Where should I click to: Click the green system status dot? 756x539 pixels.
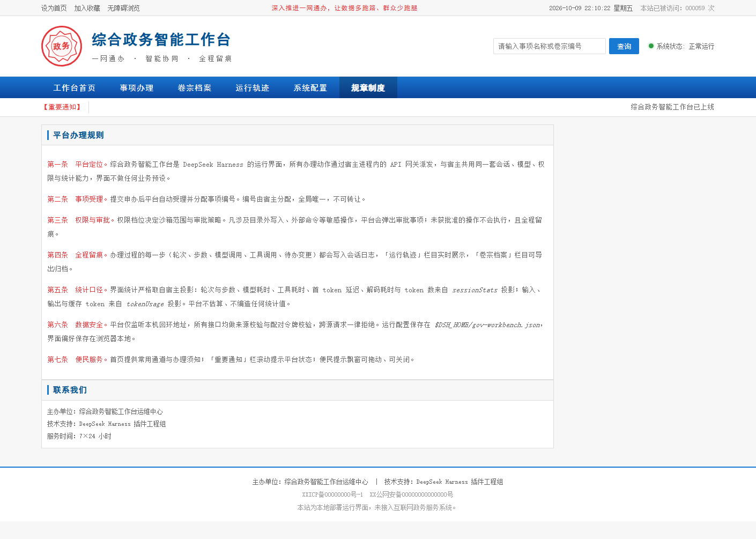tap(651, 46)
